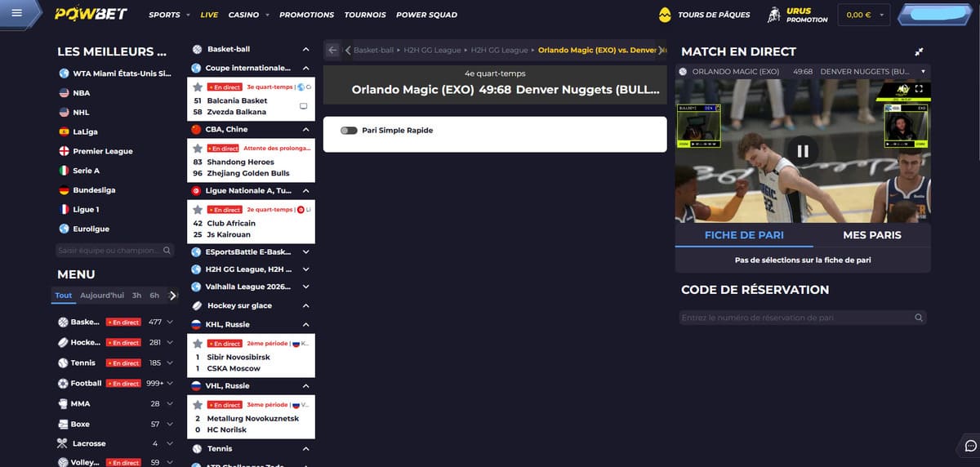
Task: Open the live chat support bubble
Action: [971, 445]
